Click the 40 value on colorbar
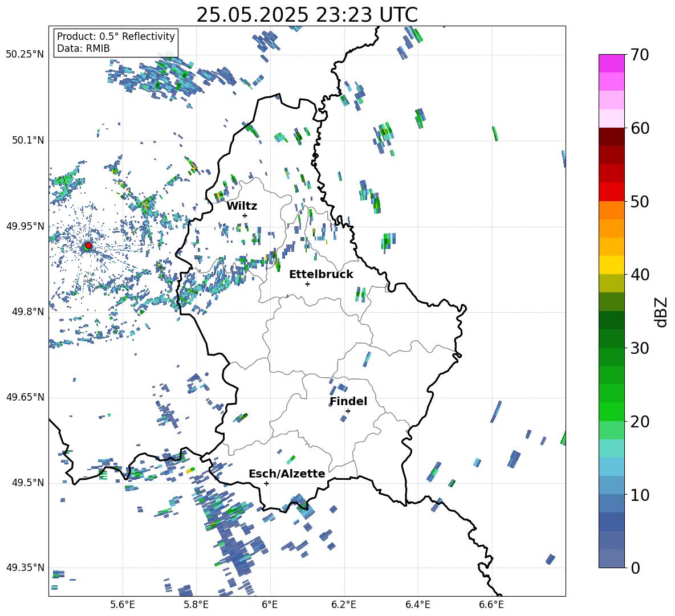The height and width of the screenshot is (616, 675). pos(640,275)
